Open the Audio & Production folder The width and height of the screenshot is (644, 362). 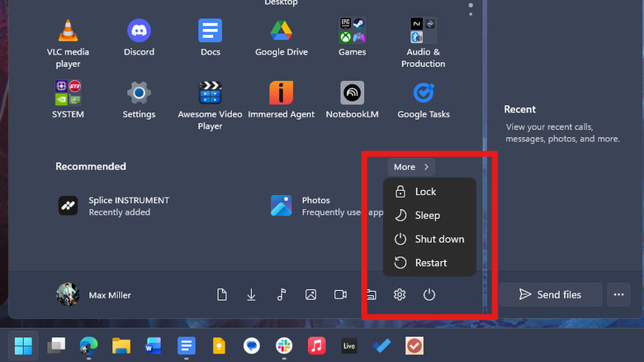click(423, 43)
